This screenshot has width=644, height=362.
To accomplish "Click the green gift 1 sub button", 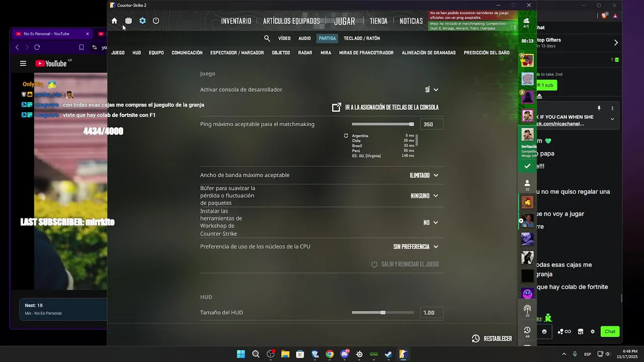I will 547,85.
